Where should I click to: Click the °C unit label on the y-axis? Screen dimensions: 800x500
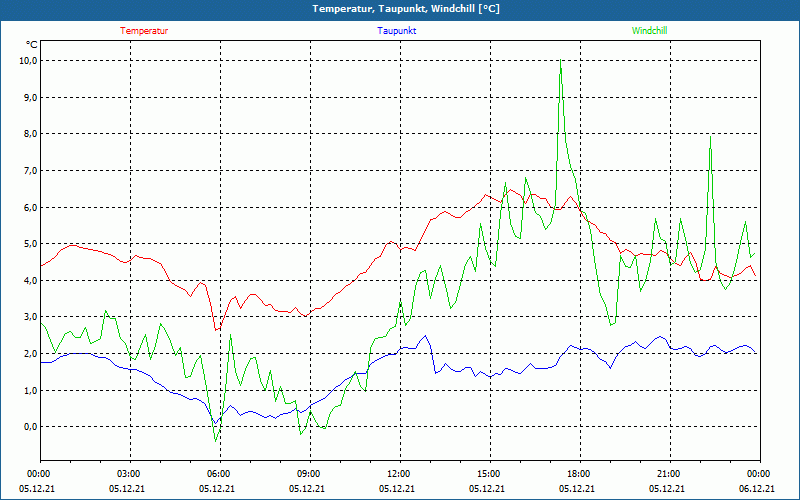pyautogui.click(x=32, y=44)
